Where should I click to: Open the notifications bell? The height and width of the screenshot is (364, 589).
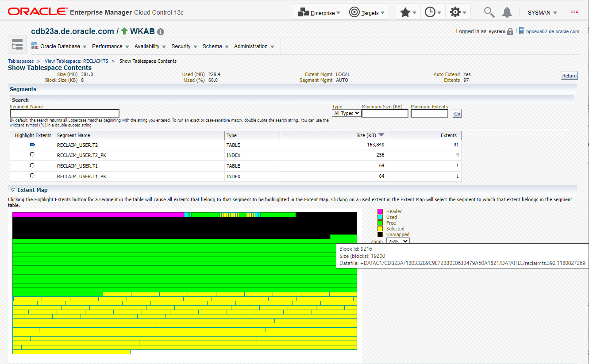pyautogui.click(x=507, y=12)
